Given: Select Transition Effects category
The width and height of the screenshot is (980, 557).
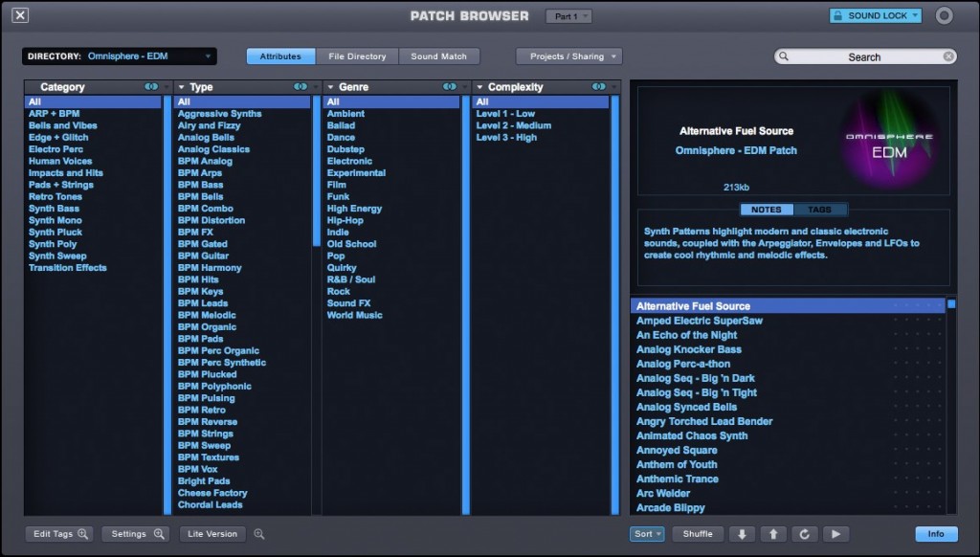Looking at the screenshot, I should pos(68,268).
